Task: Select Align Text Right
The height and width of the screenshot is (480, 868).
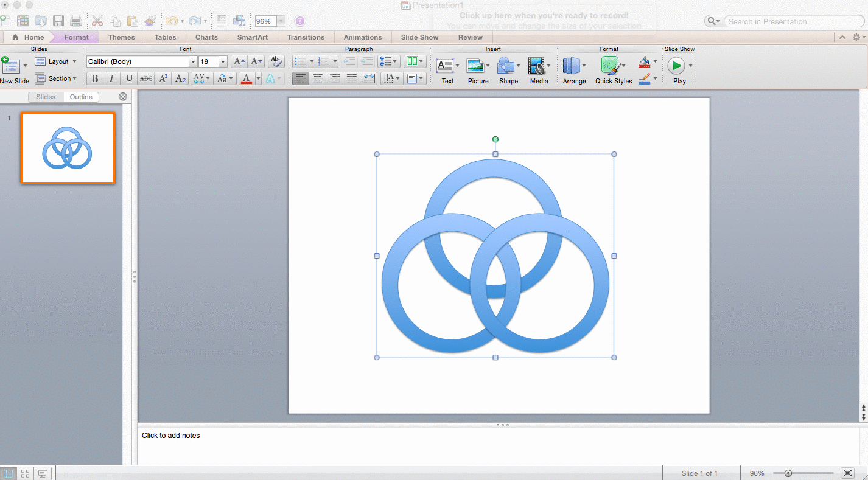Action: (334, 78)
